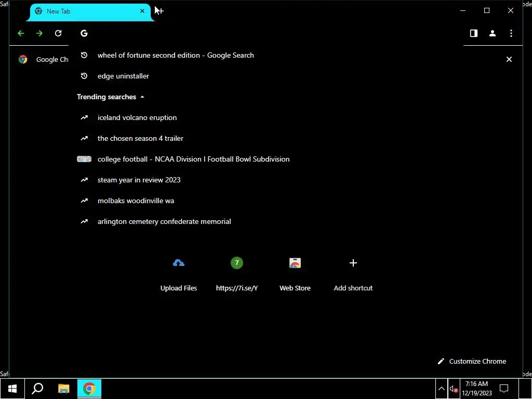This screenshot has width=532, height=399.
Task: Reload the page with the refresh icon
Action: coord(58,33)
